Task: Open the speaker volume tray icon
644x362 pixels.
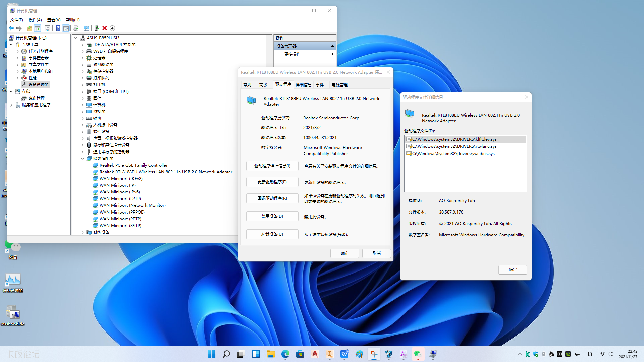Action: coord(611,354)
